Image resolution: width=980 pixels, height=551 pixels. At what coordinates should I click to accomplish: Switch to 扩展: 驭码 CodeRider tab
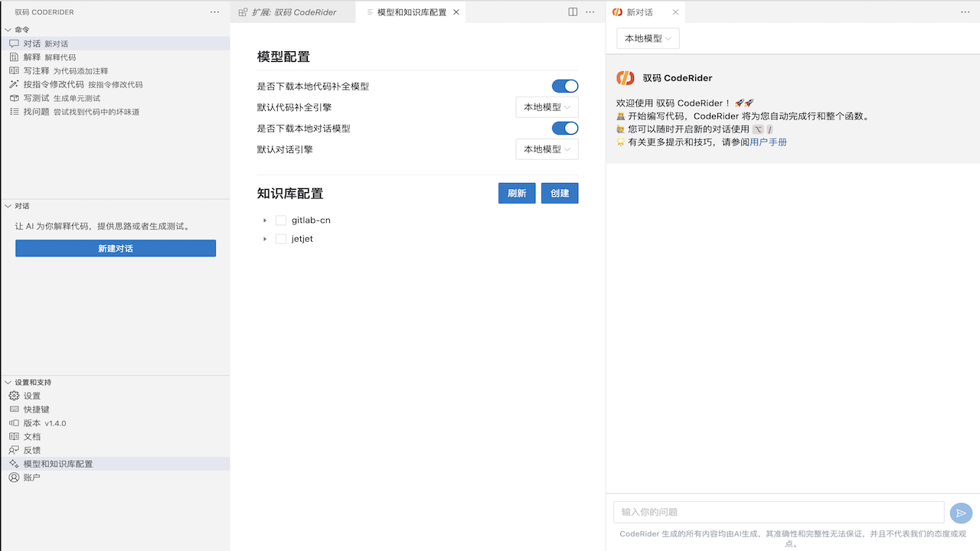pos(293,12)
